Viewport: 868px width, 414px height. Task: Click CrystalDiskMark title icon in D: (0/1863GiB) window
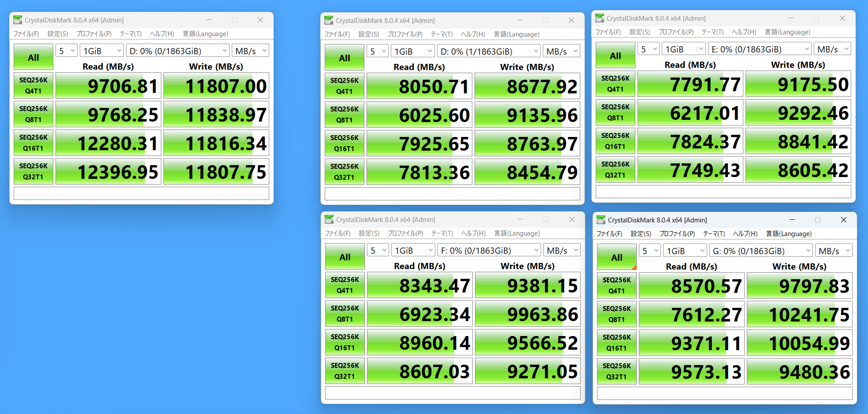click(18, 20)
